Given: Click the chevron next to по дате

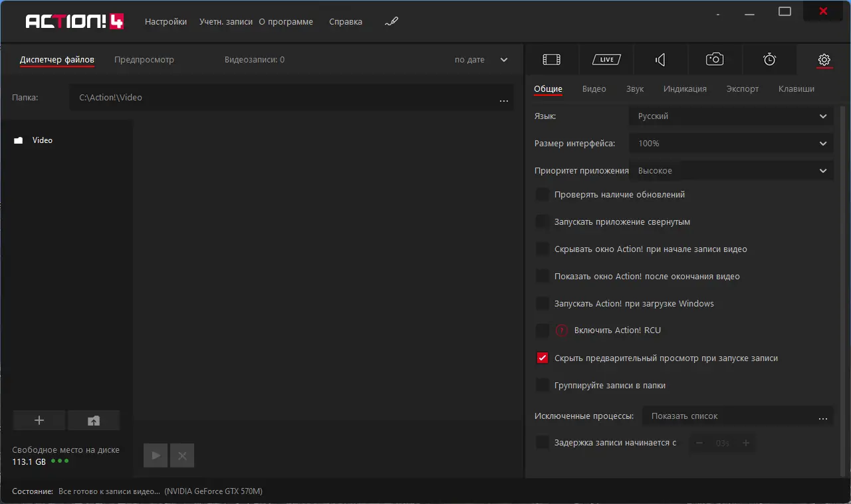Looking at the screenshot, I should tap(504, 60).
